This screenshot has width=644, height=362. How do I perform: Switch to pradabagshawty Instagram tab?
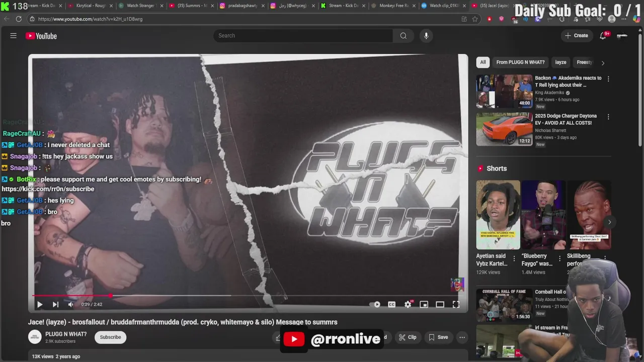coord(243,6)
